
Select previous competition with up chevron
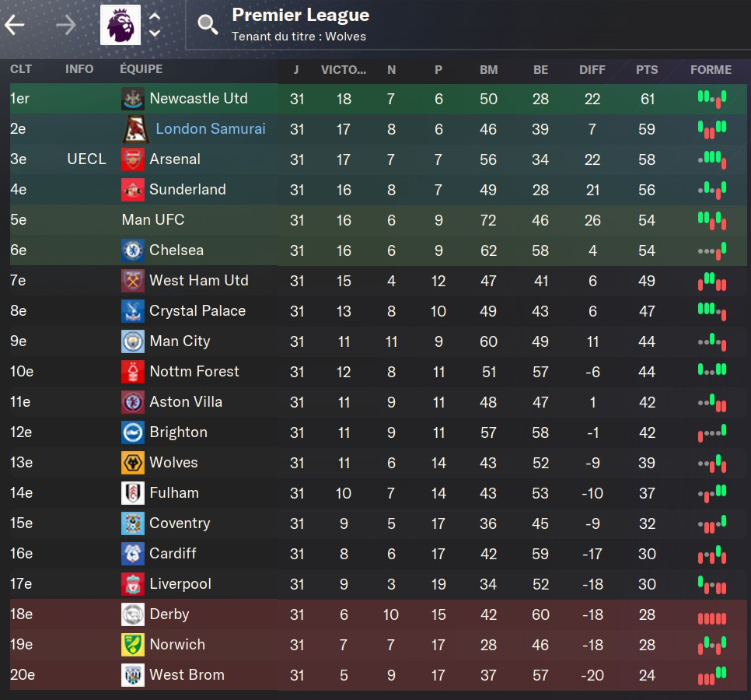(x=154, y=16)
